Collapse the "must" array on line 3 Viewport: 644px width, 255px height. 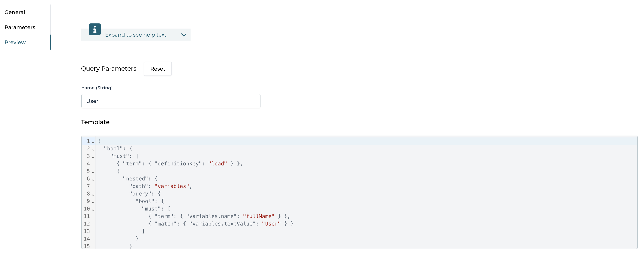[x=93, y=157]
